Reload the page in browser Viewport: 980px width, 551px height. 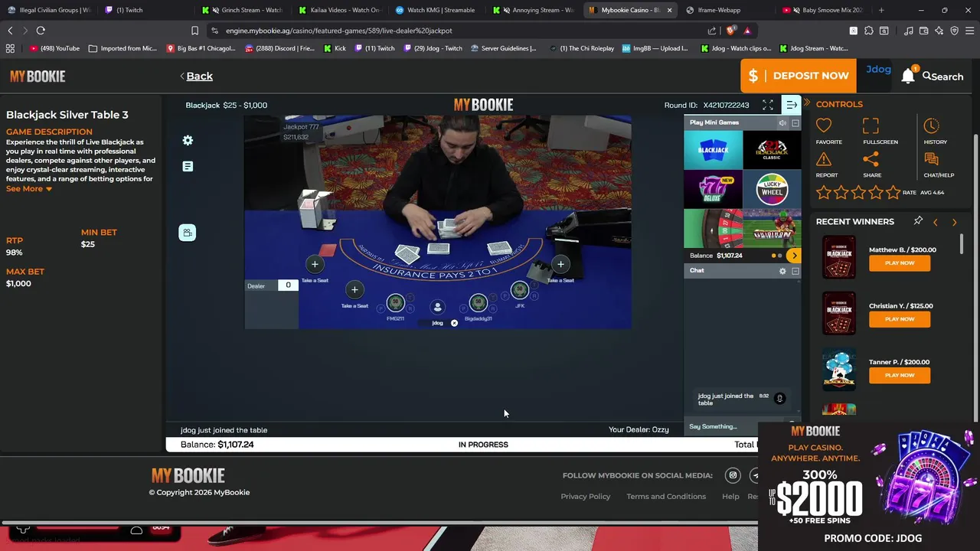[x=41, y=31]
